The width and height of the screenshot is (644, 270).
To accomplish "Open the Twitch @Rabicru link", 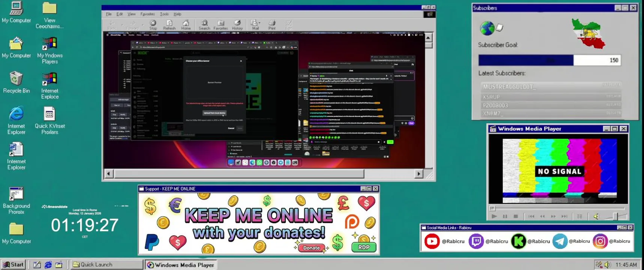I will 488,241.
